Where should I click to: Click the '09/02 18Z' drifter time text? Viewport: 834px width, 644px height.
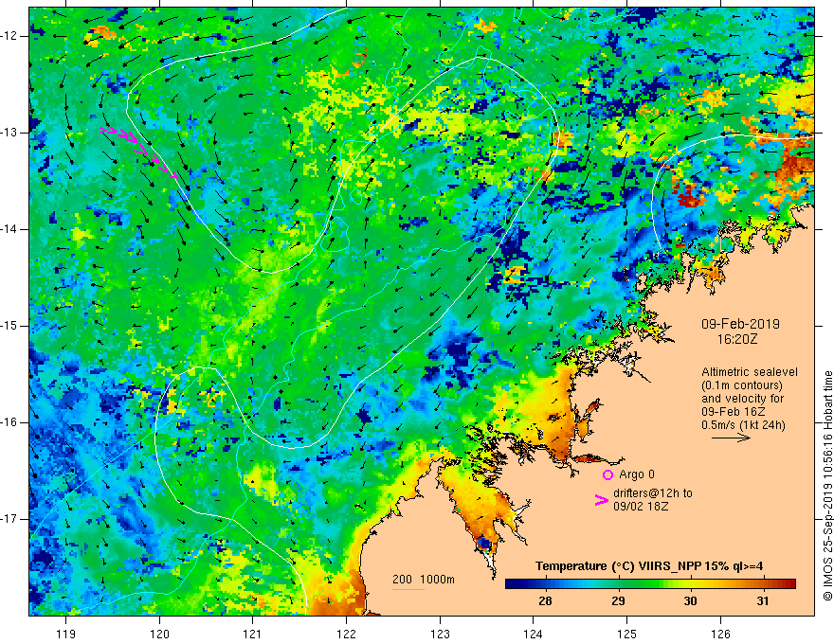[641, 507]
